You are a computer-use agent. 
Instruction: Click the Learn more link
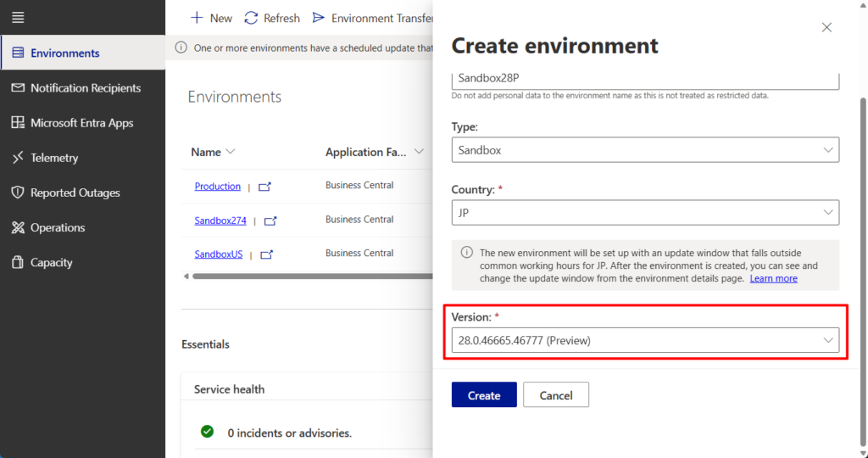click(773, 278)
